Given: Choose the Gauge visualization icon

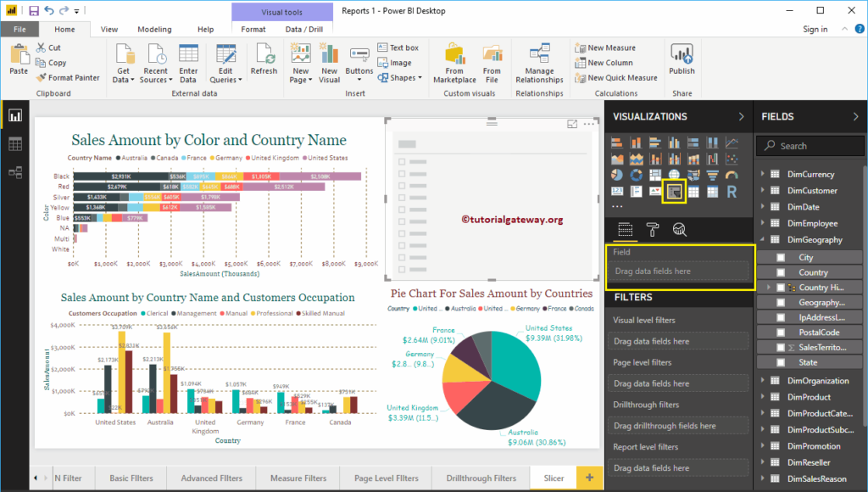Looking at the screenshot, I should (x=732, y=175).
